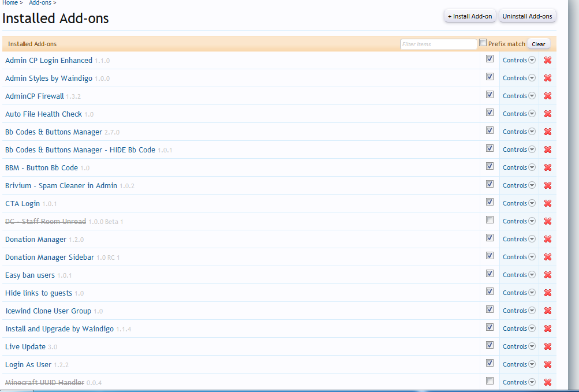Open Controls dropdown for Admin Styles by Waindigo
Viewport: 579px width, 392px height.
pos(518,78)
